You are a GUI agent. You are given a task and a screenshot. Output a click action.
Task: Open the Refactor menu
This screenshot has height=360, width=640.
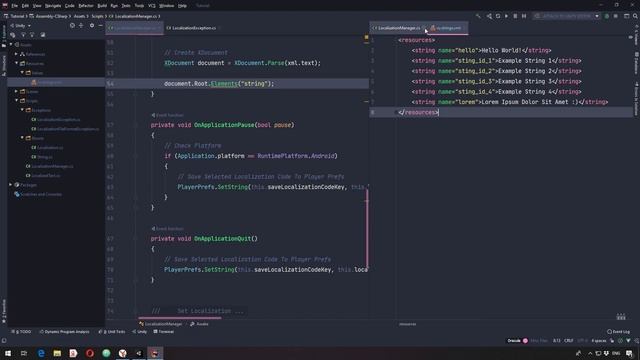tap(86, 6)
